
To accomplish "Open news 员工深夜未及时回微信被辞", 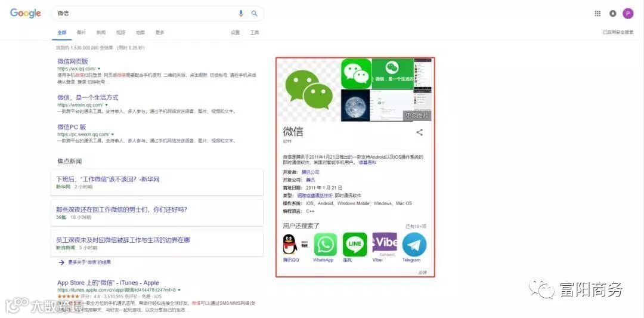I will [x=123, y=240].
